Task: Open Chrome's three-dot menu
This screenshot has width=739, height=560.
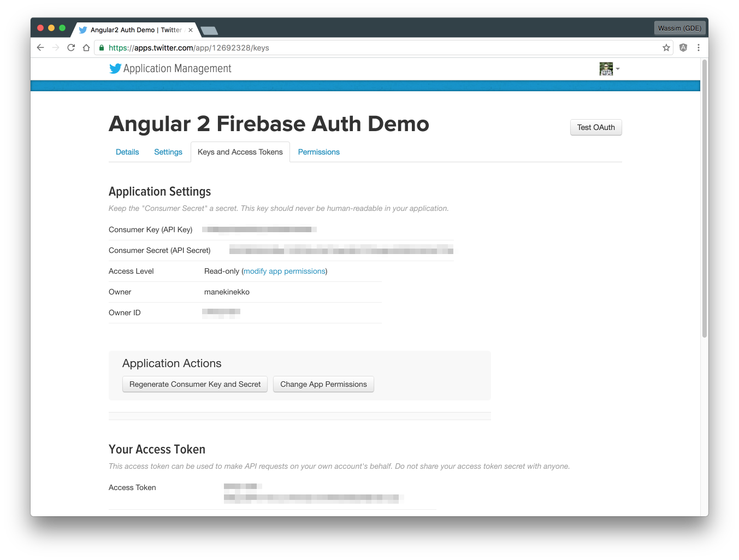Action: pyautogui.click(x=699, y=48)
